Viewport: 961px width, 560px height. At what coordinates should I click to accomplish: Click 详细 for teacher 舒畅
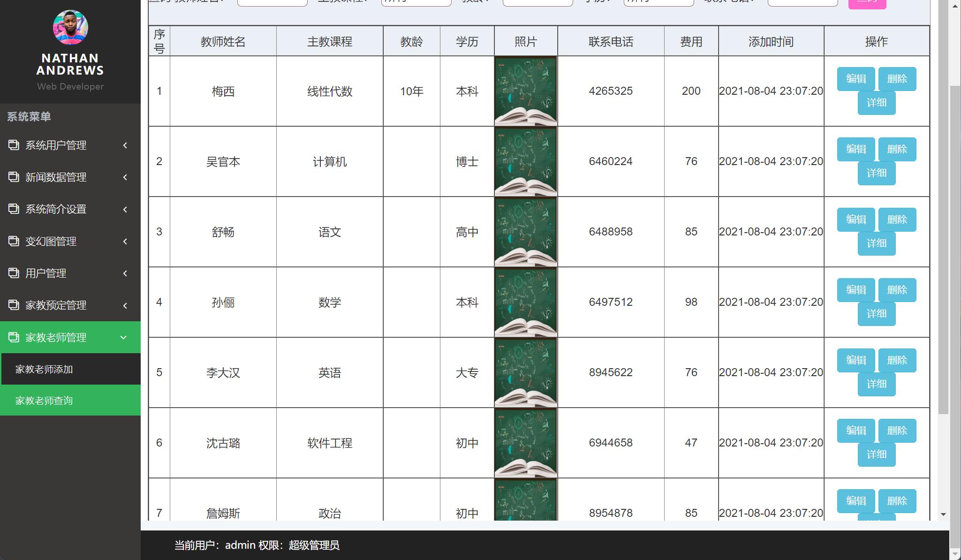tap(877, 243)
